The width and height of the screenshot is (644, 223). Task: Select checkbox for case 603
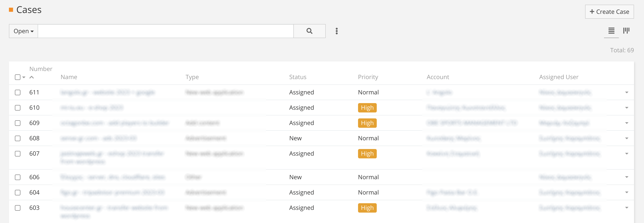(x=17, y=208)
